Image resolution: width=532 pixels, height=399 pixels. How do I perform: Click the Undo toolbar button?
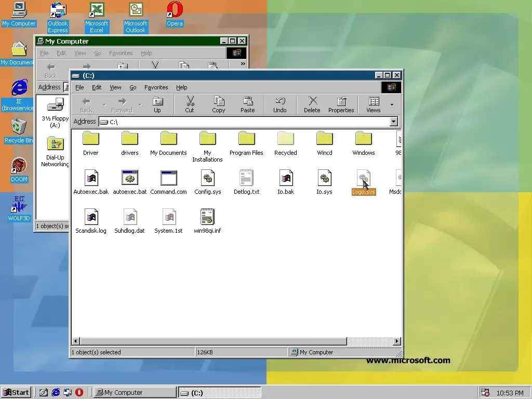pos(280,104)
